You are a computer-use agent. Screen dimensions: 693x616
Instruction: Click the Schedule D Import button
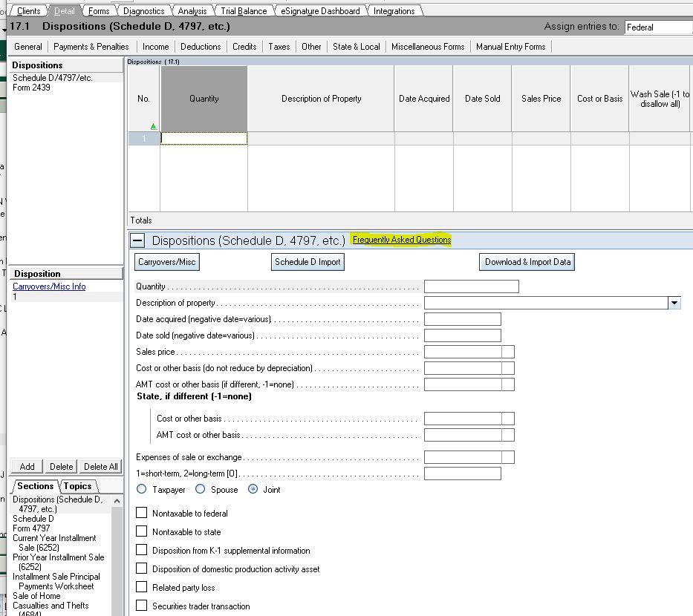(x=308, y=262)
